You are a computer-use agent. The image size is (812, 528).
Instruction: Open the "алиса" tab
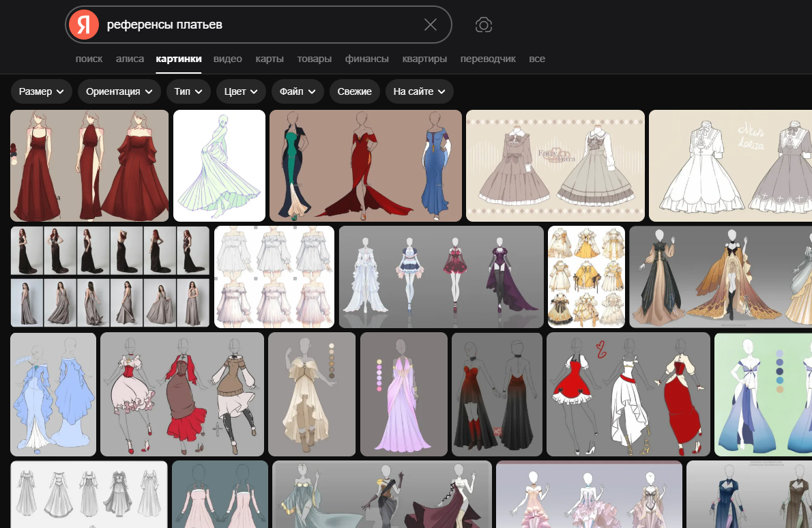click(x=130, y=59)
